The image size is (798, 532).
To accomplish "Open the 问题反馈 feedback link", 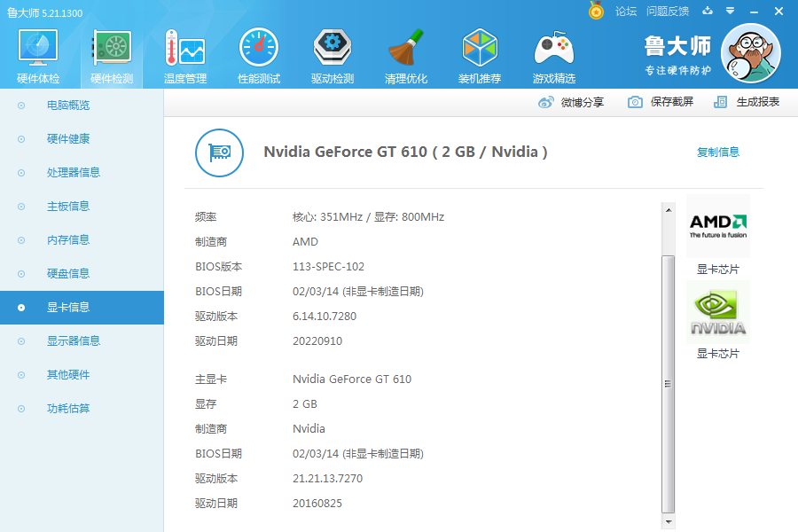I will point(668,12).
